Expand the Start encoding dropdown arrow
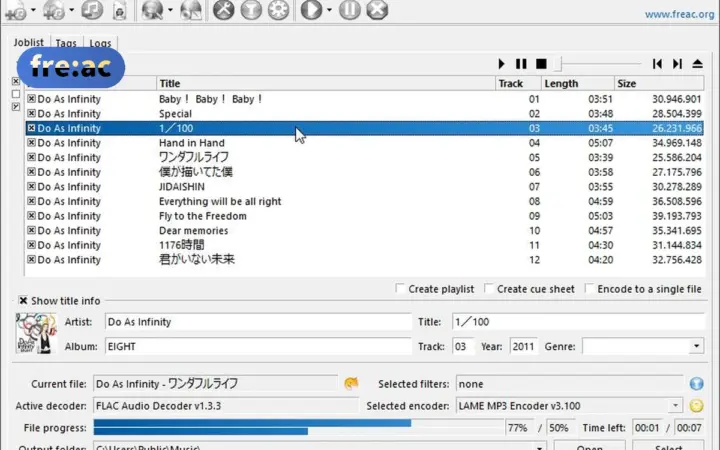 coord(329,10)
